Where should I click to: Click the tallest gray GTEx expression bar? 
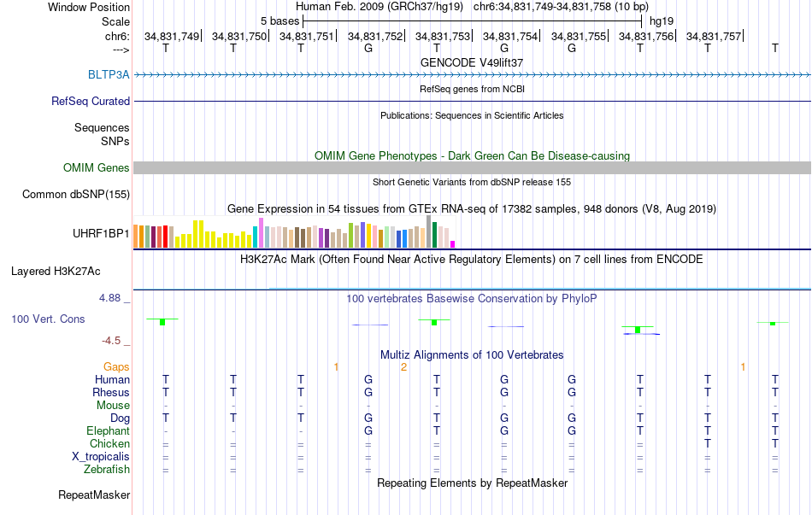point(429,232)
